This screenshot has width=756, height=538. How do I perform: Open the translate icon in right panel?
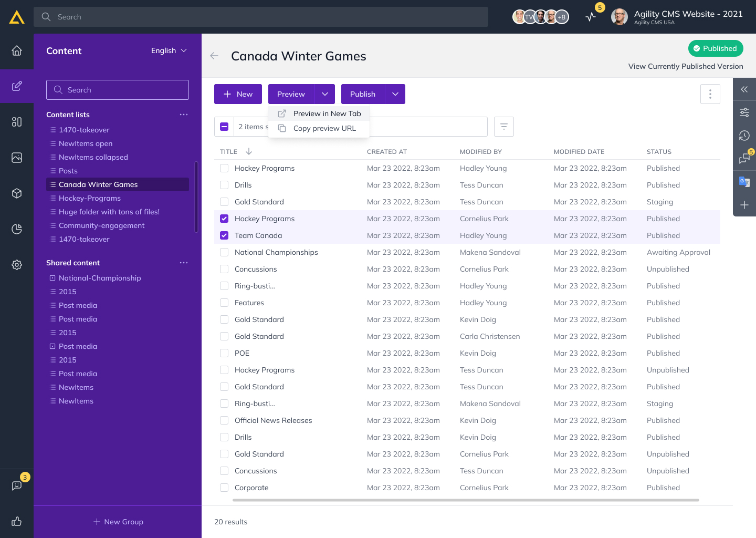point(744,182)
